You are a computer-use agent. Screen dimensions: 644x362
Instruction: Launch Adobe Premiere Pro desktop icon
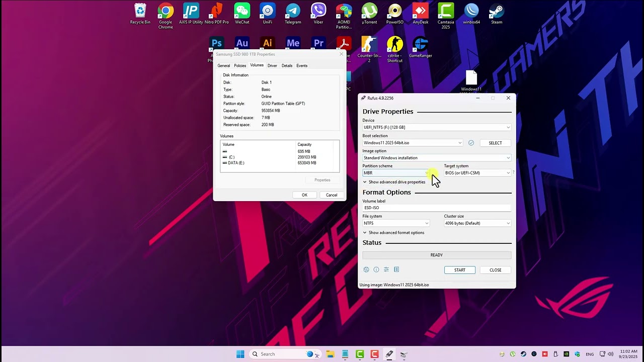point(318,44)
